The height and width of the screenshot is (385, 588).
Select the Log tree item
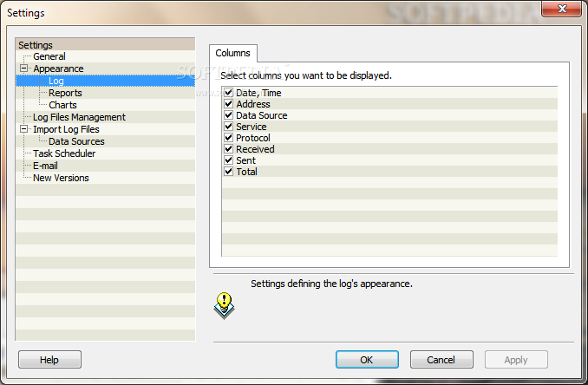pos(56,81)
